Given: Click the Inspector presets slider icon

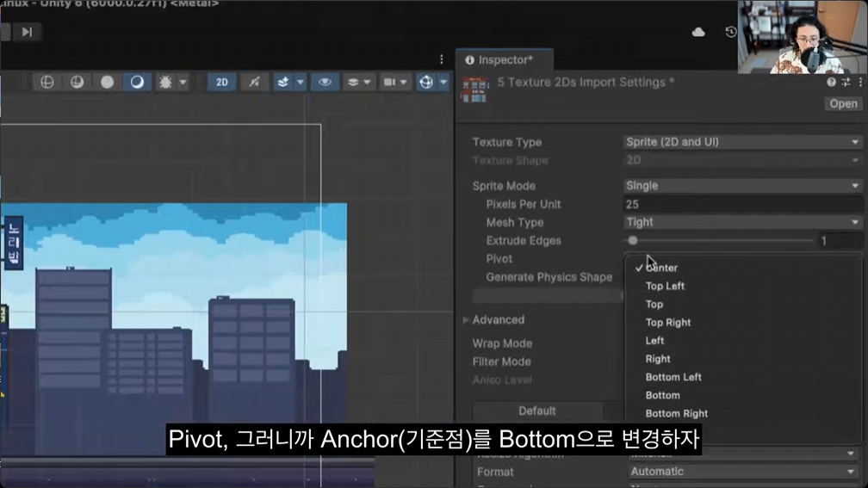Looking at the screenshot, I should tap(846, 82).
